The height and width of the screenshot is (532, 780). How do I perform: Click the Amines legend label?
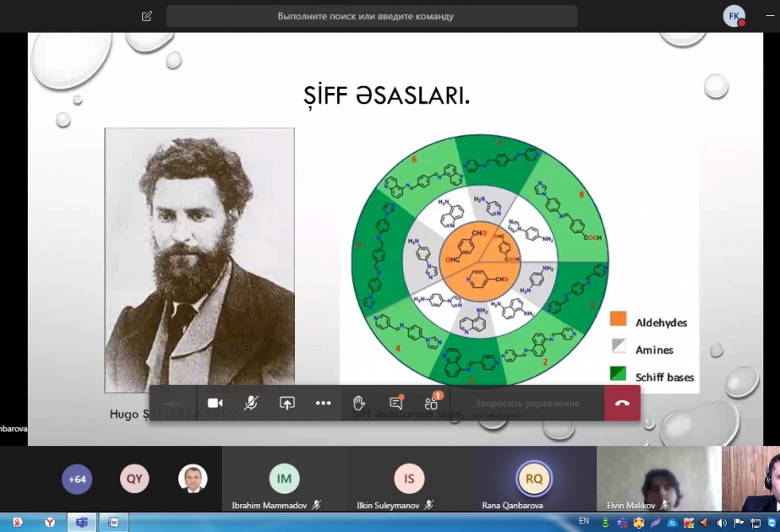tap(654, 350)
